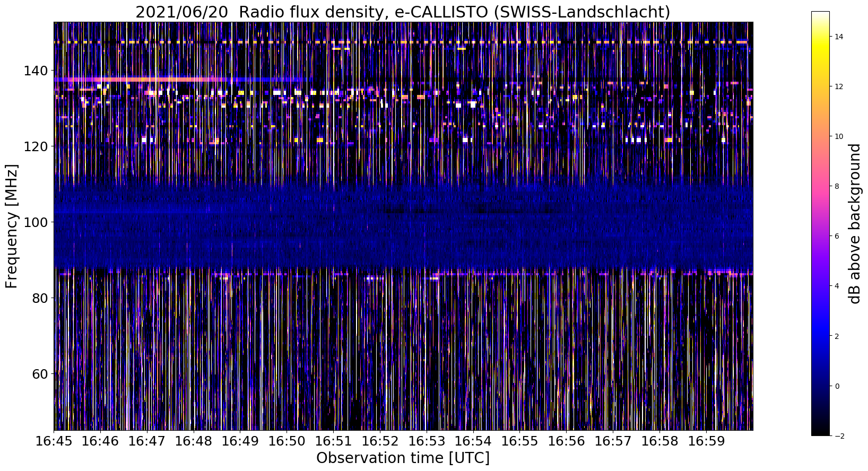Click the colorbar tick label 4
The image size is (868, 471).
point(837,286)
